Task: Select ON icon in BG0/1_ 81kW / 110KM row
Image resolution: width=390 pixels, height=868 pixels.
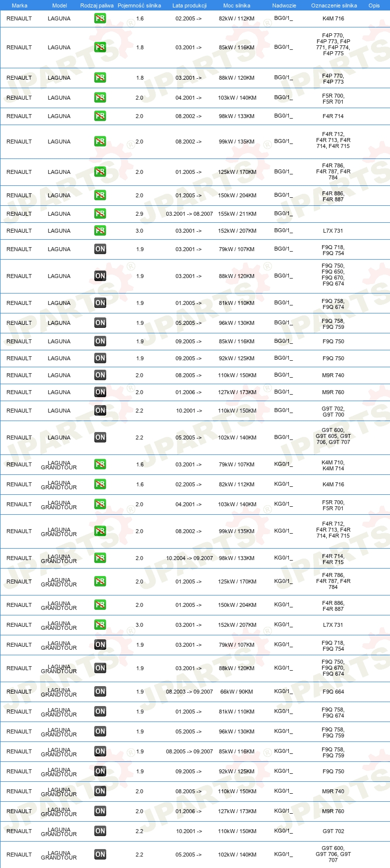Action: (x=100, y=303)
